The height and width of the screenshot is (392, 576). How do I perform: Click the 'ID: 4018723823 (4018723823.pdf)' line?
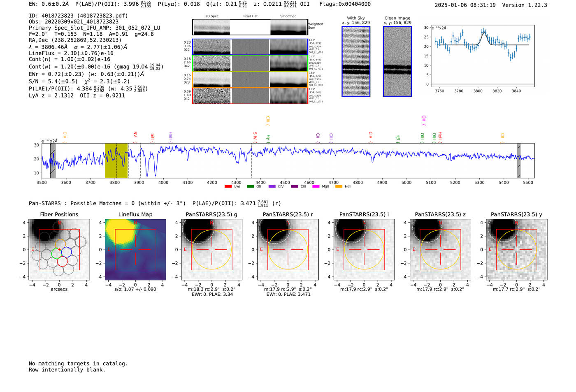point(78,16)
